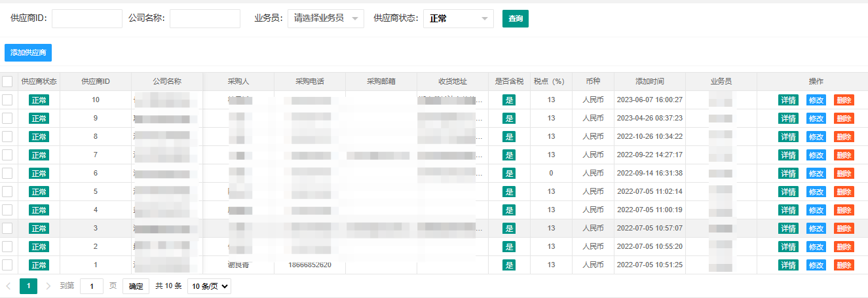
Task: Open 详情 for supplier ID 10
Action: (788, 100)
